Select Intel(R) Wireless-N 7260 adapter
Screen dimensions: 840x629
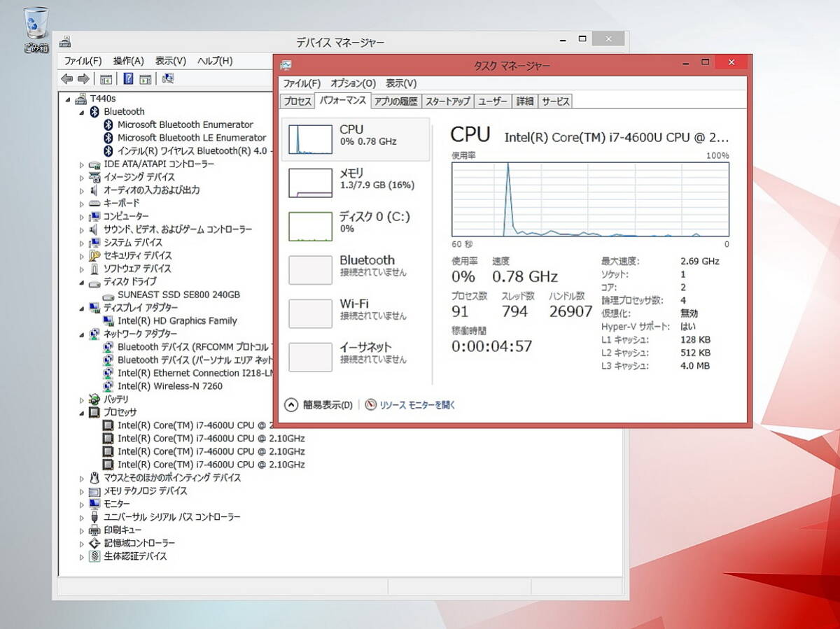170,386
